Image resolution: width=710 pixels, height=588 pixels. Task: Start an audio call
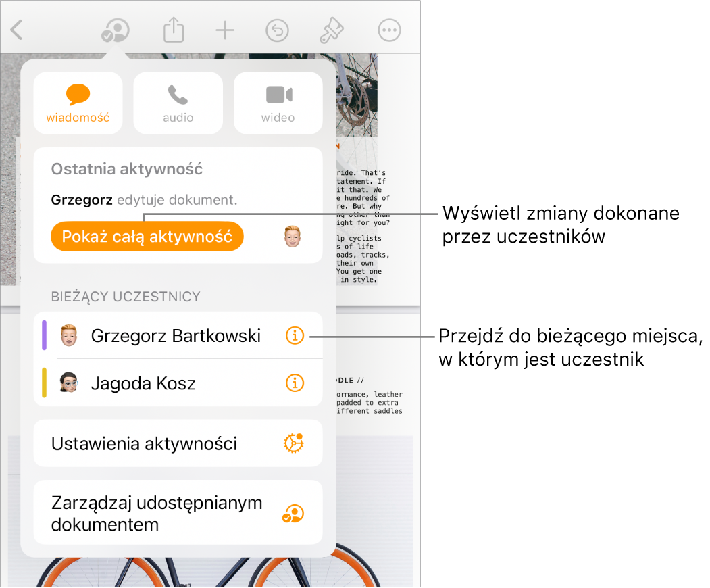[x=178, y=103]
